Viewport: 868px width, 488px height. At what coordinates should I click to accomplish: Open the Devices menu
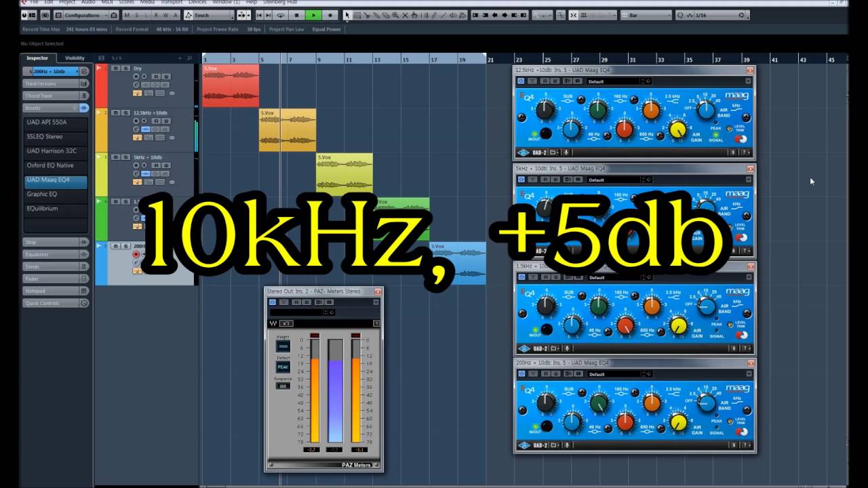tap(197, 2)
